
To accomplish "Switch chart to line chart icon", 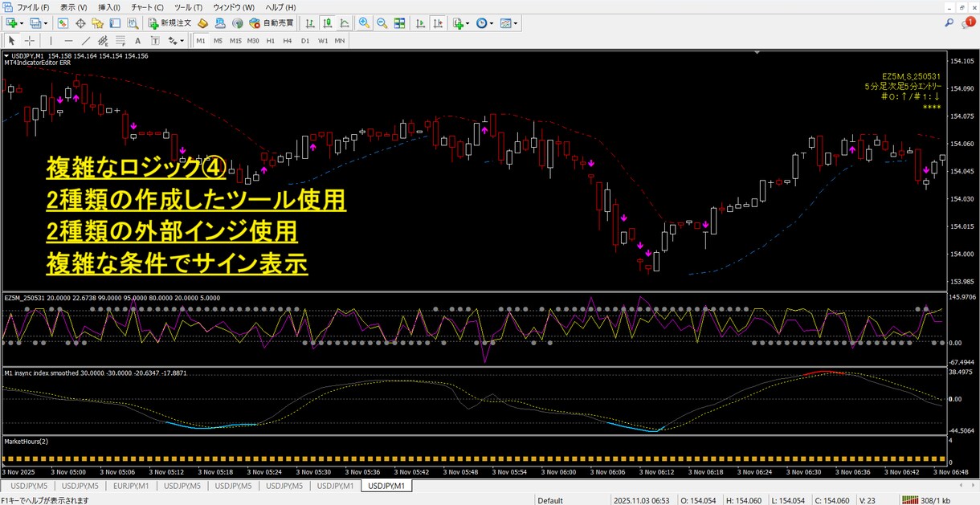I will pos(345,23).
